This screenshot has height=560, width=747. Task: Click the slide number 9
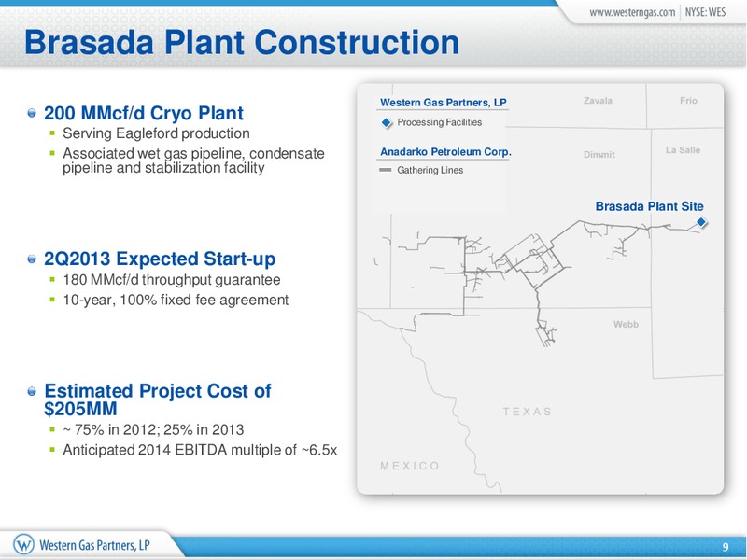(726, 547)
